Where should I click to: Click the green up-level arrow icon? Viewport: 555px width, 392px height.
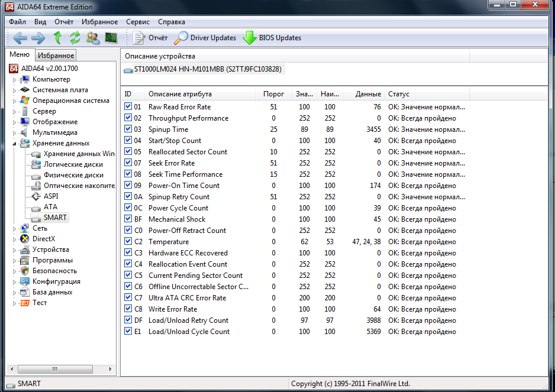pos(57,38)
